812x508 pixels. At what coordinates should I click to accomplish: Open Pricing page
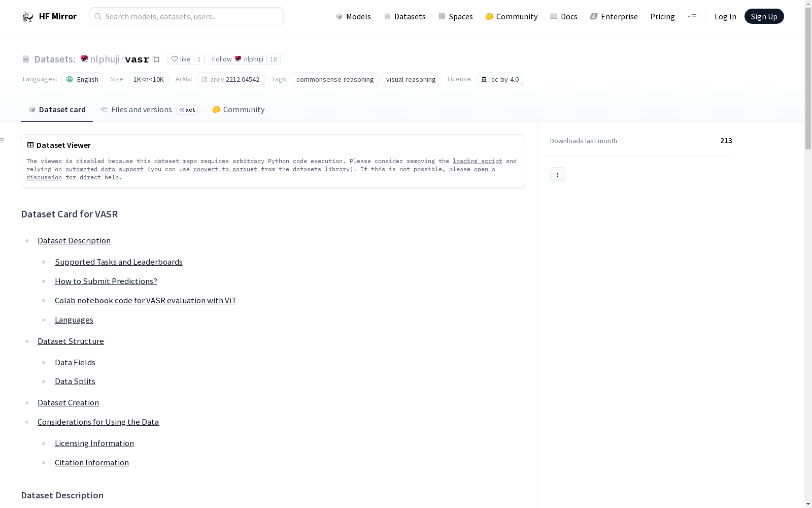tap(662, 16)
